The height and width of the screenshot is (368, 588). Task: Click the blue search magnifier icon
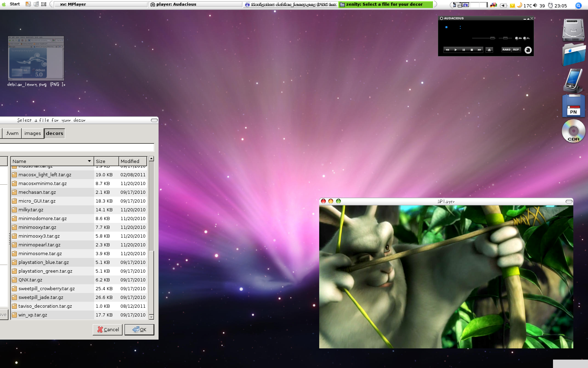tap(579, 5)
